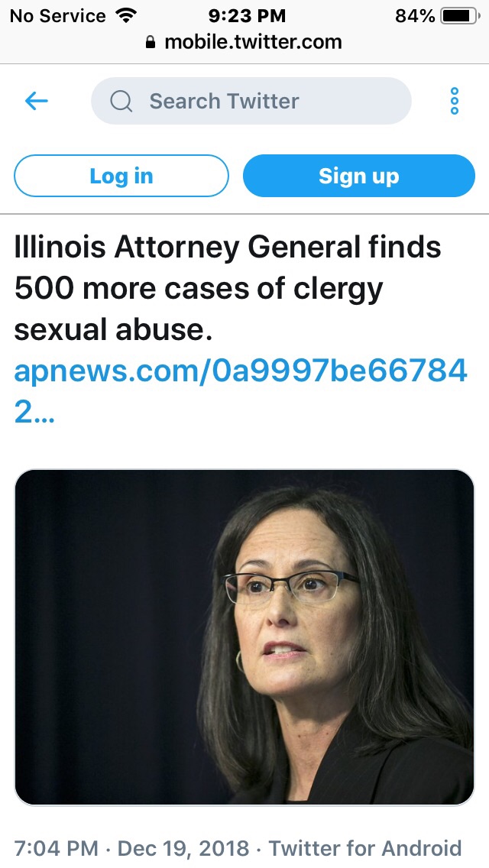Tap the truncated link ending "2…"
The image size is (489, 868).
tap(34, 413)
